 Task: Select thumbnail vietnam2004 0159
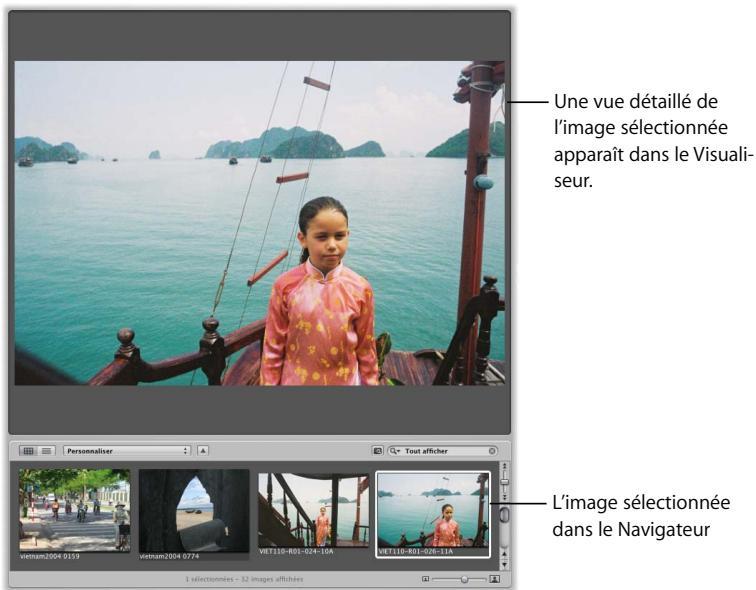74,510
